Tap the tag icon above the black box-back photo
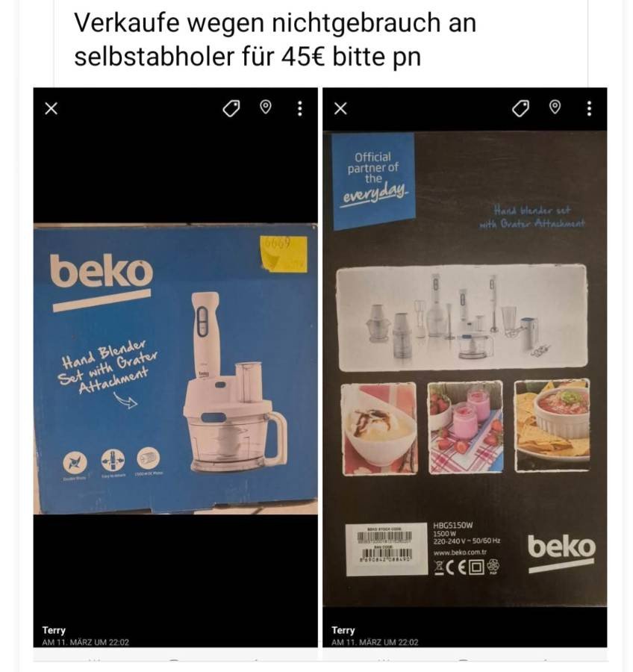Screen dimensions: 633x672 tap(520, 108)
